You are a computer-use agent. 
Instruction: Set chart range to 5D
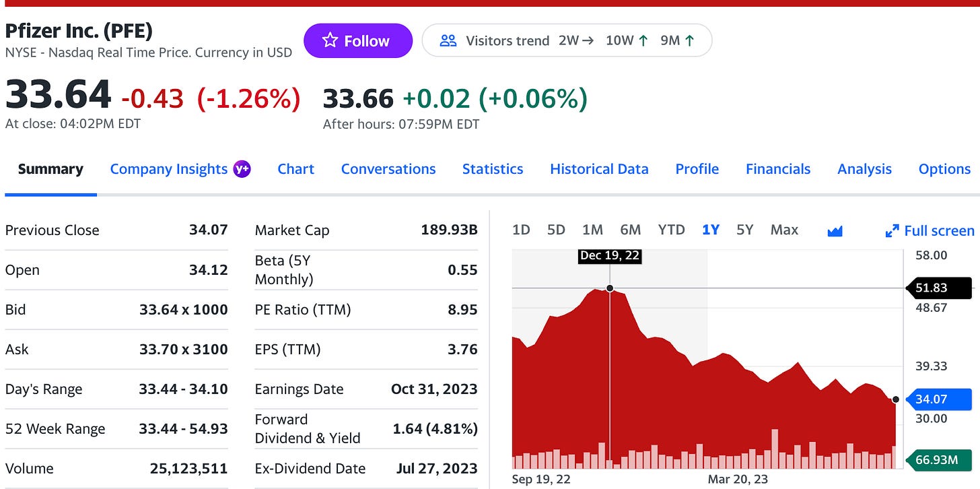556,230
